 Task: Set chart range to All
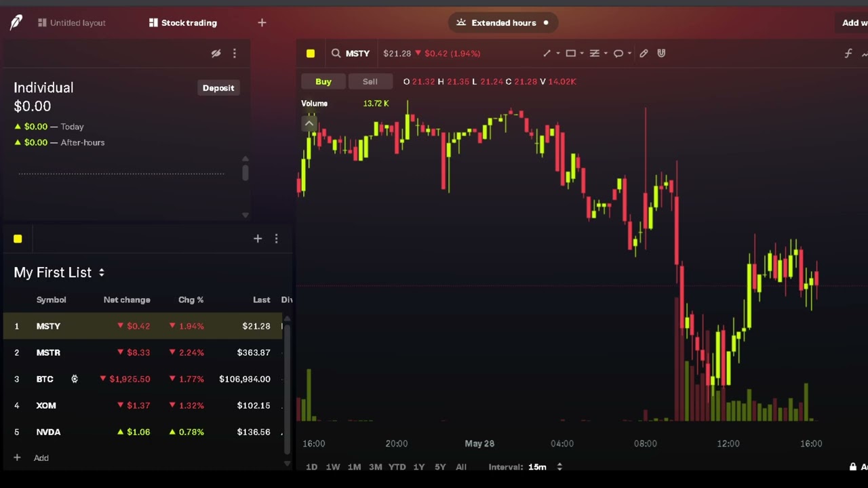pyautogui.click(x=461, y=467)
